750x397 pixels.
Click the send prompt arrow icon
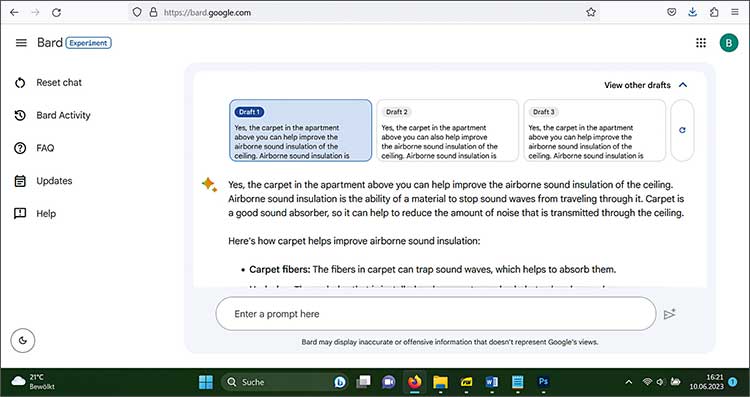coord(670,314)
